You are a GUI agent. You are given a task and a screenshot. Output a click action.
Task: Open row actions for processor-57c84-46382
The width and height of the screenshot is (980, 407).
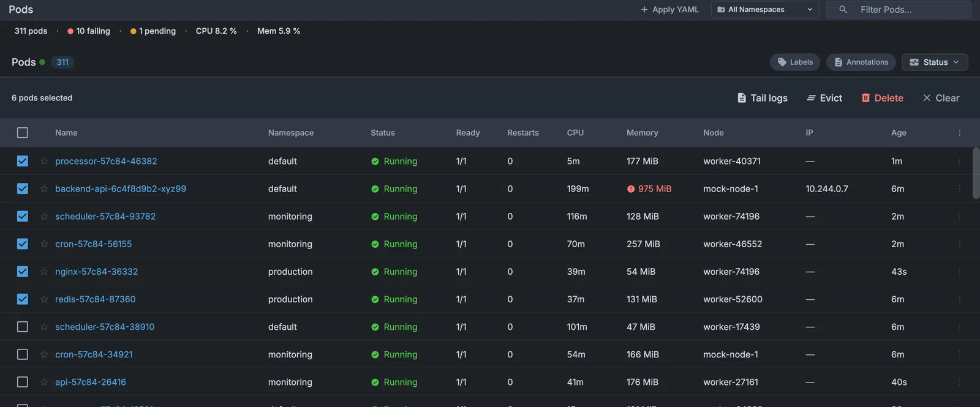pos(959,161)
